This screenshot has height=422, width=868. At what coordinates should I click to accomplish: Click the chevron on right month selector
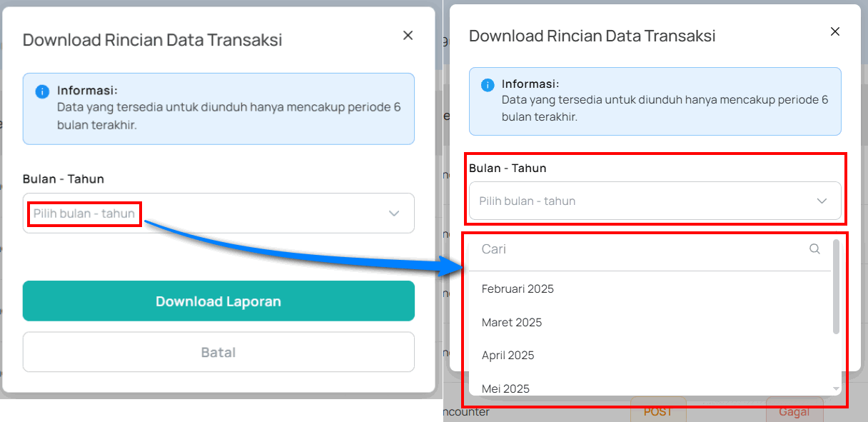821,201
